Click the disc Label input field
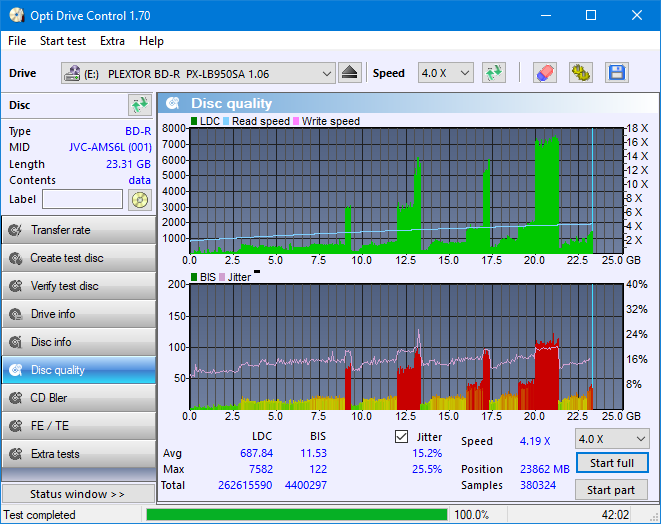 coord(82,199)
